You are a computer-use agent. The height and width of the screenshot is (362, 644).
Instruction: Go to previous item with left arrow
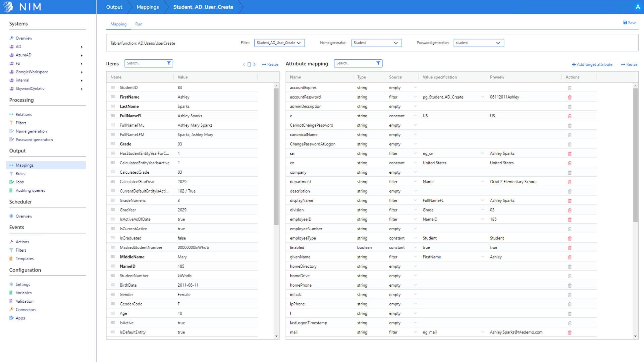click(244, 64)
